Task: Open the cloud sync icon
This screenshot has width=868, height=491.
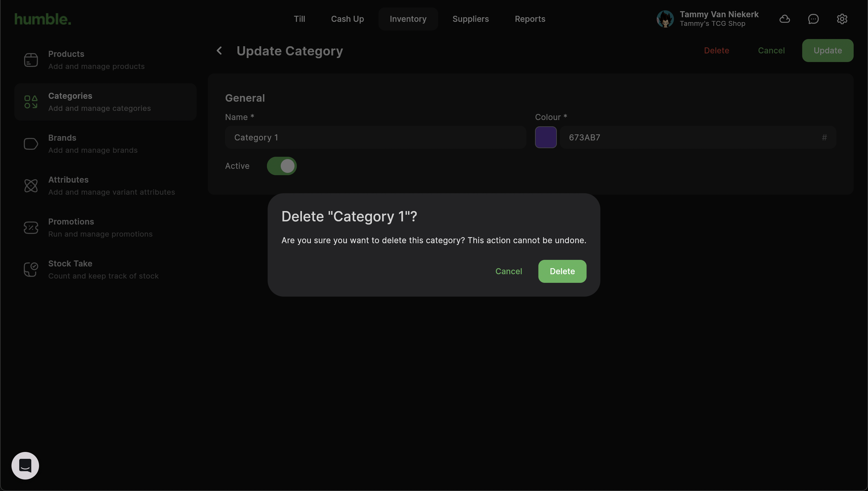Action: tap(784, 19)
